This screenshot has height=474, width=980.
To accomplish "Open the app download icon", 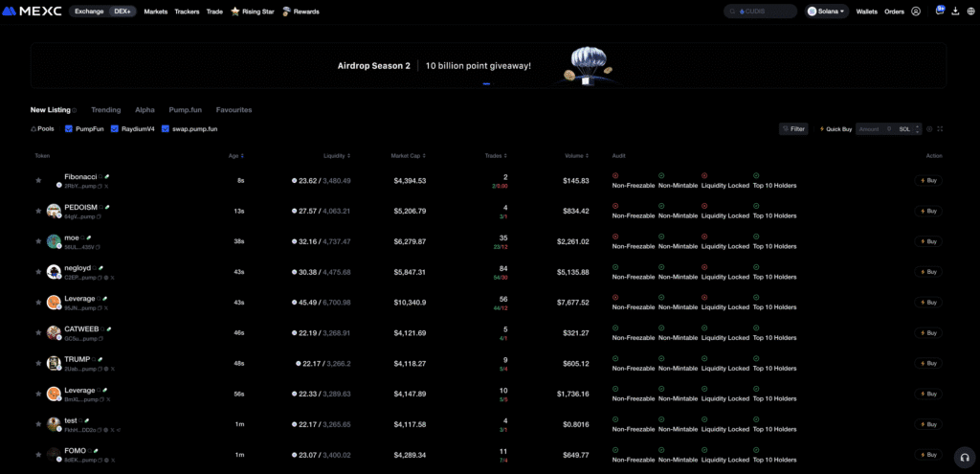I will [x=955, y=11].
